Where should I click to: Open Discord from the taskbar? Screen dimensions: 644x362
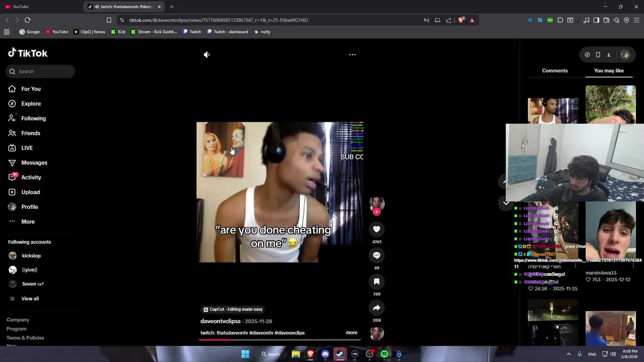(x=325, y=354)
